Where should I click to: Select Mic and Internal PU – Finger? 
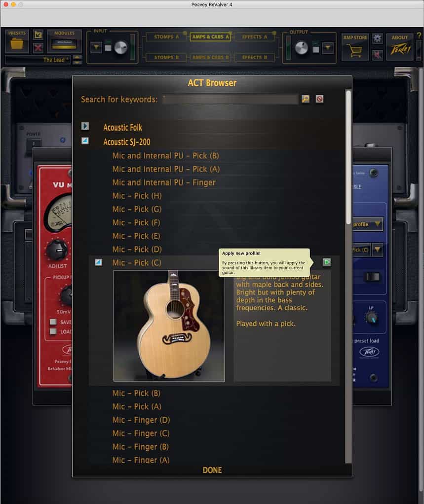[164, 182]
